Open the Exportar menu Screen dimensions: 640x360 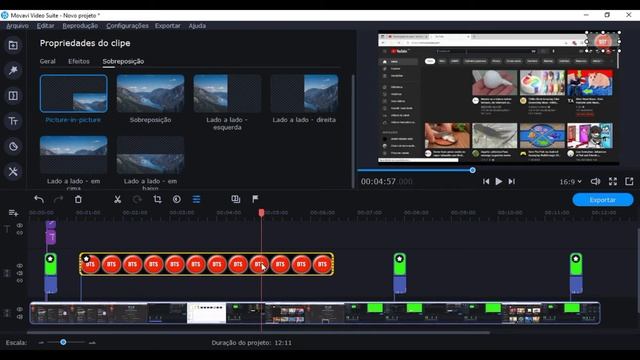tap(167, 26)
